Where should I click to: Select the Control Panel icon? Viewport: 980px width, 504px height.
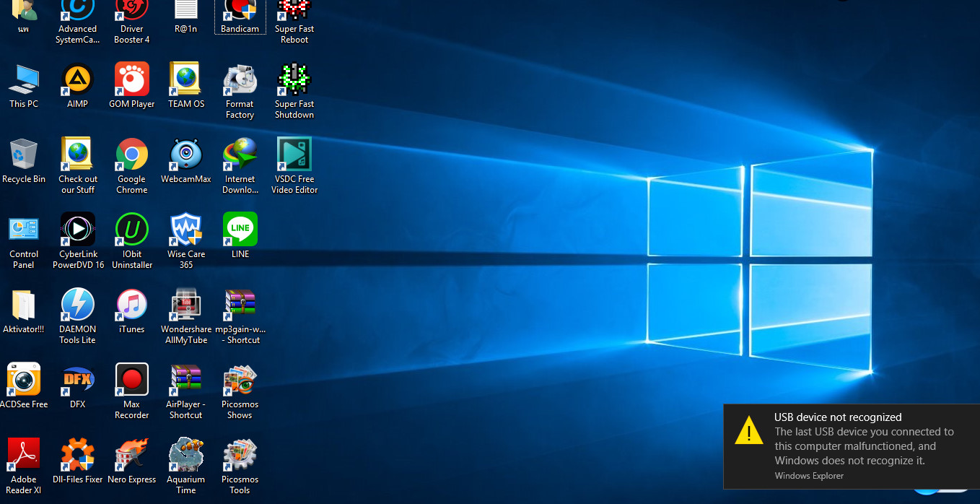(24, 230)
